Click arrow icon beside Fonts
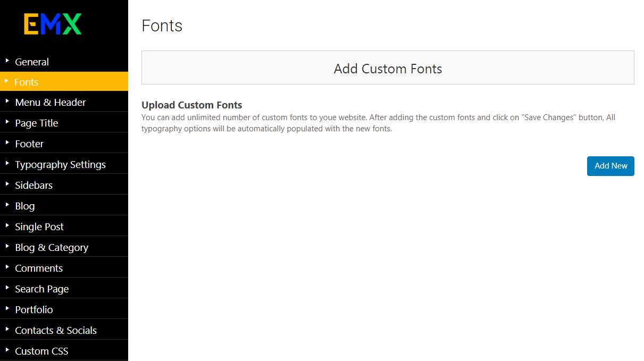 6,81
